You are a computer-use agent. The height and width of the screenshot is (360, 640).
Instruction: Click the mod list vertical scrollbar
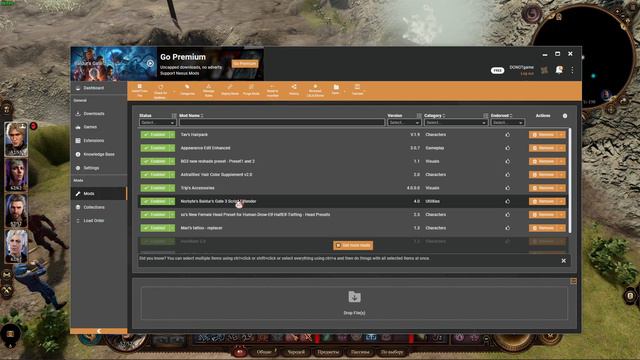tap(570, 181)
